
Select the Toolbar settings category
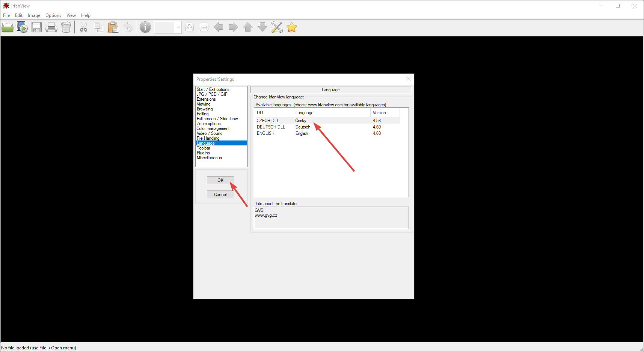click(x=204, y=148)
